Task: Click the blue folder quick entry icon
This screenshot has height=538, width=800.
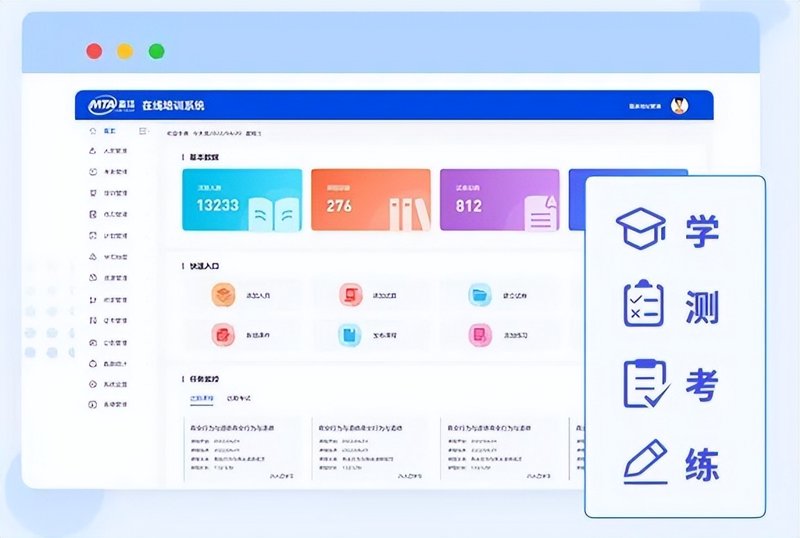Action: pyautogui.click(x=480, y=295)
